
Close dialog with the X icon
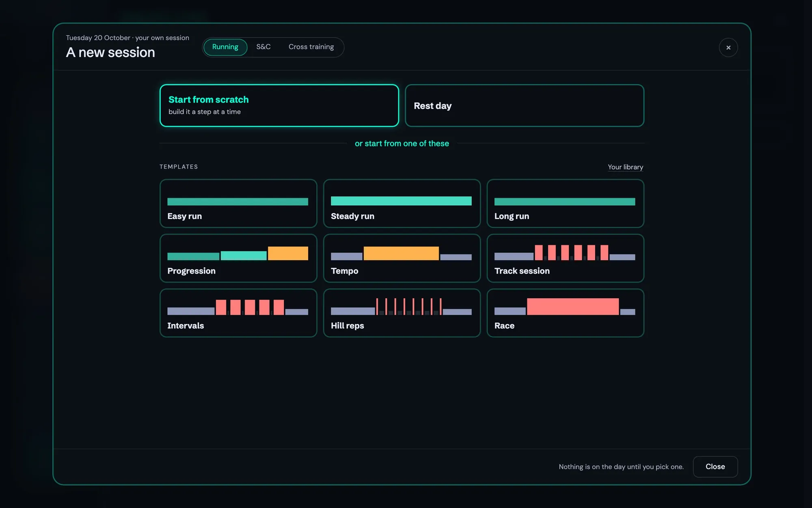pos(728,48)
